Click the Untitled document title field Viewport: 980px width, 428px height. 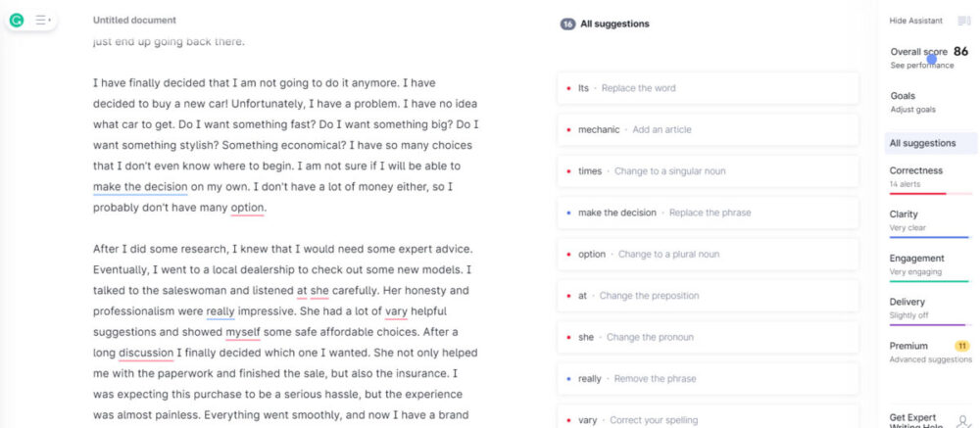pos(134,21)
